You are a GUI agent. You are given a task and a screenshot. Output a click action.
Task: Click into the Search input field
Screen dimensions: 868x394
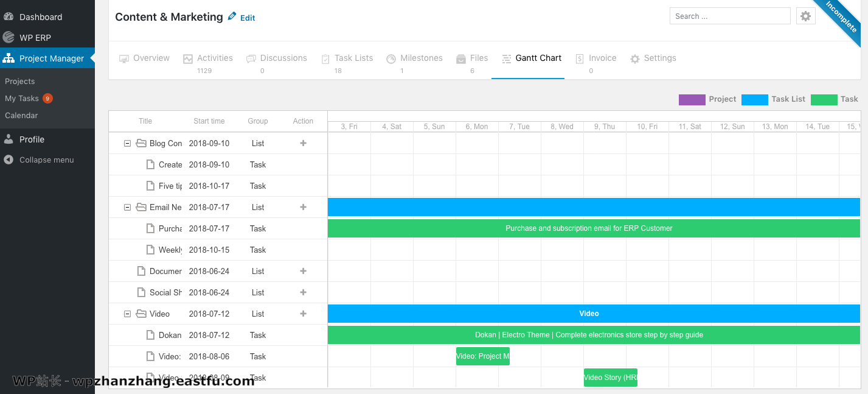729,16
